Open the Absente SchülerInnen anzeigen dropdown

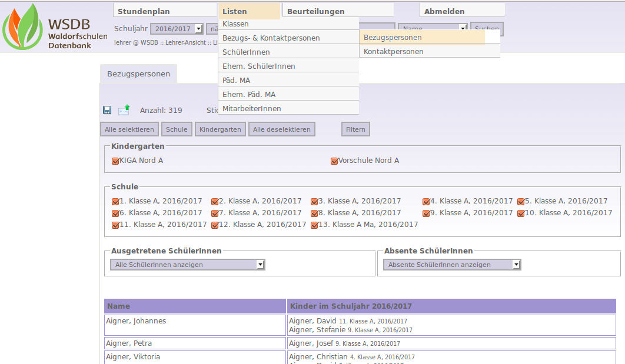[452, 265]
